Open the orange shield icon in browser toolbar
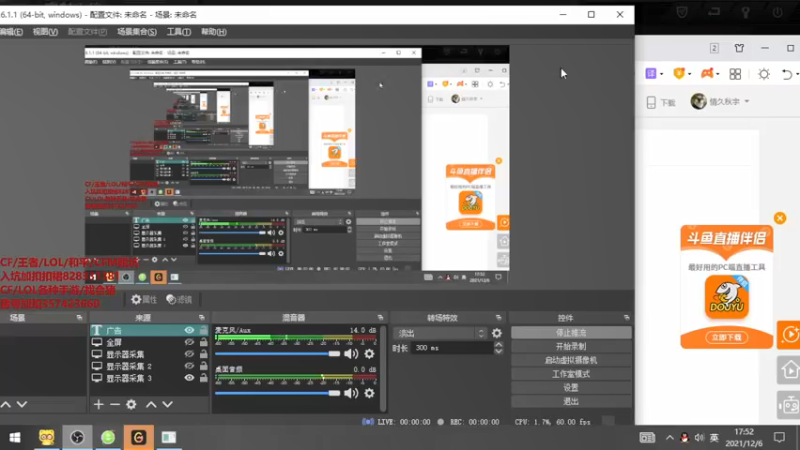Viewport: 800px width, 450px height. (679, 73)
